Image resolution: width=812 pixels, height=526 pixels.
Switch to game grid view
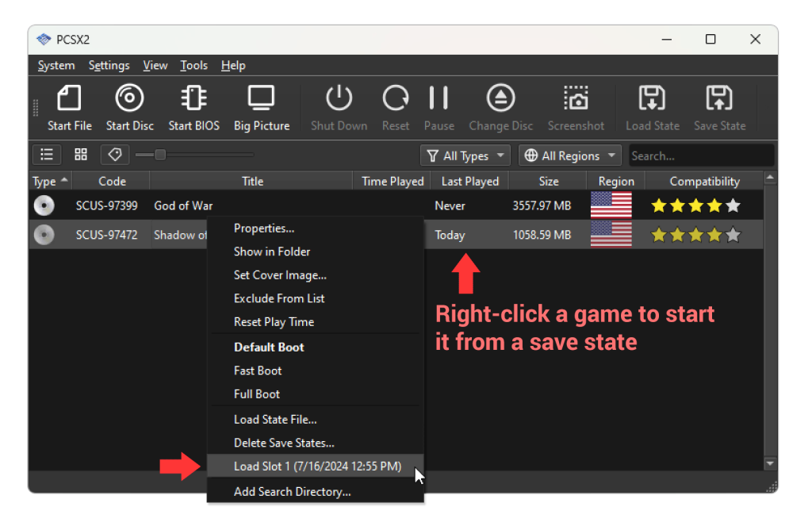81,155
